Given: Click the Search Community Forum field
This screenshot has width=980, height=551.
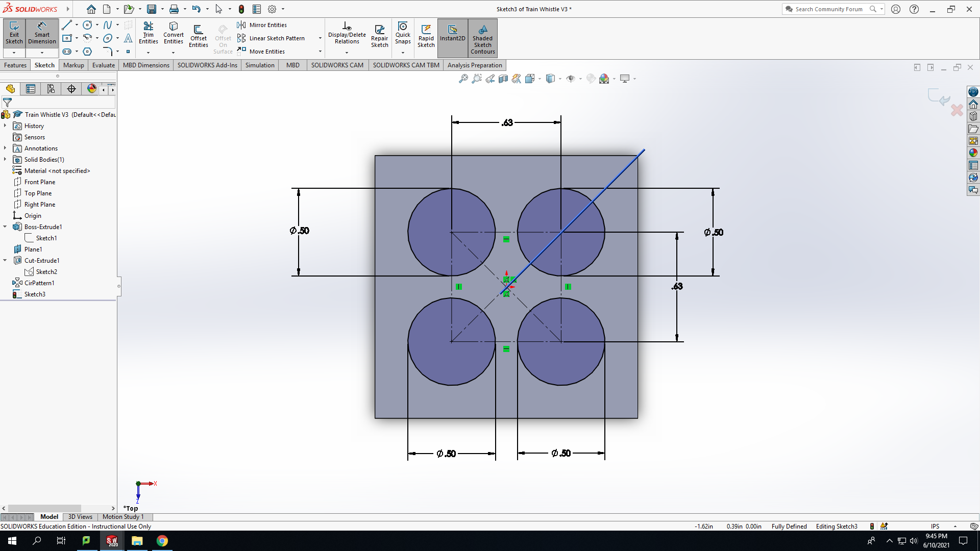Looking at the screenshot, I should click(828, 9).
